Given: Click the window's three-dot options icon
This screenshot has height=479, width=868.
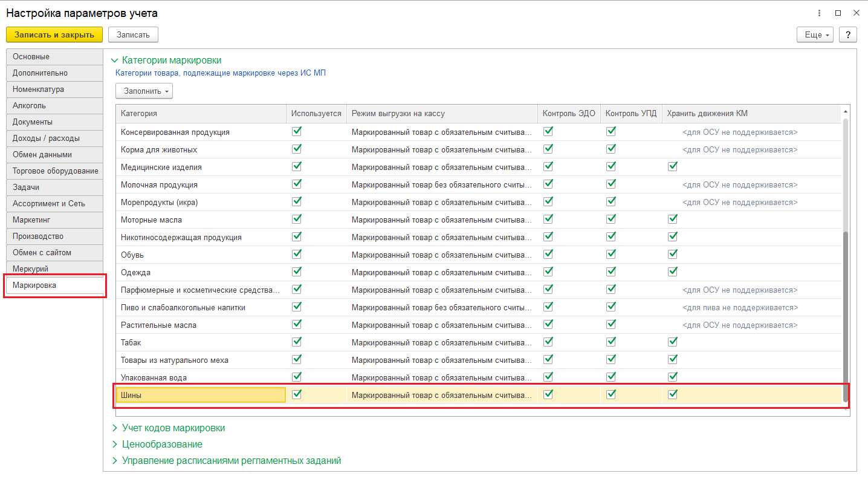Looking at the screenshot, I should click(820, 13).
